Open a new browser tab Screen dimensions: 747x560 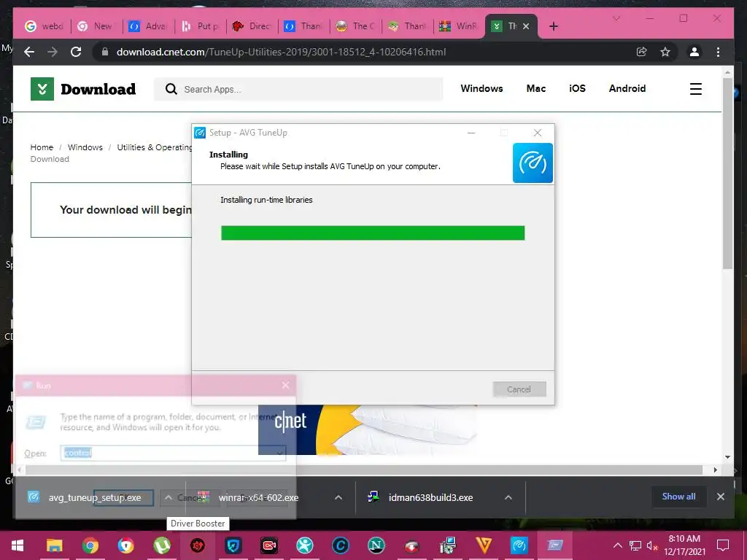pos(553,26)
